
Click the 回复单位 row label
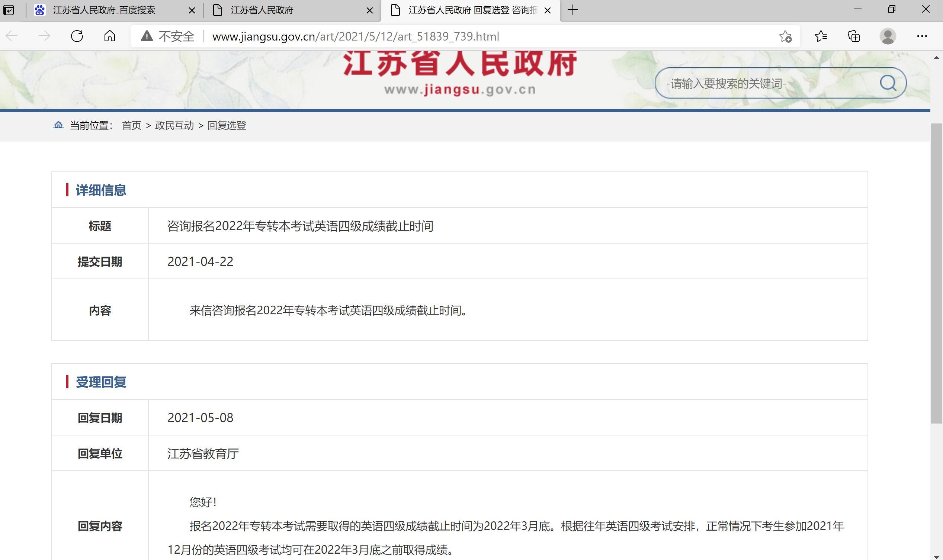pos(100,453)
